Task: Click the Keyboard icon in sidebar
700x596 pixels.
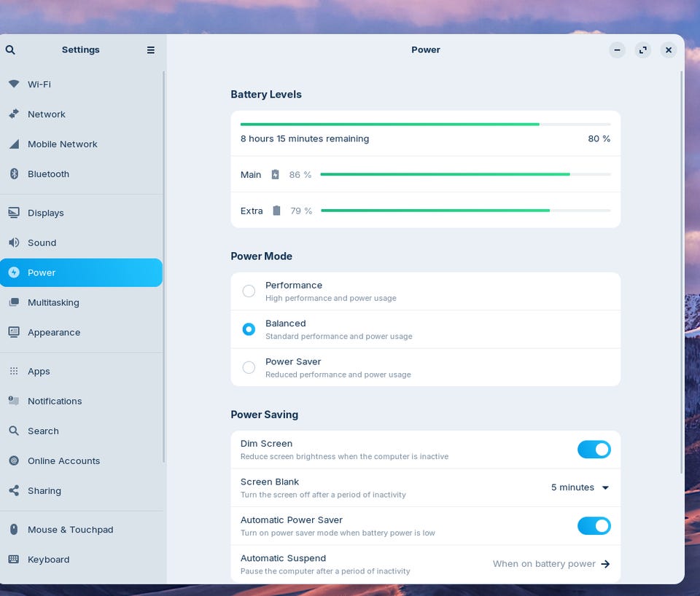Action: pyautogui.click(x=14, y=560)
